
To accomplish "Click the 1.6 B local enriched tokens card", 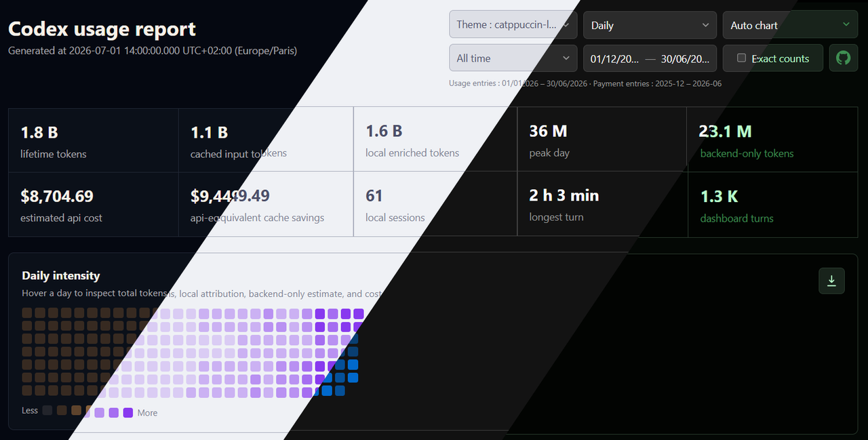I will tap(435, 140).
